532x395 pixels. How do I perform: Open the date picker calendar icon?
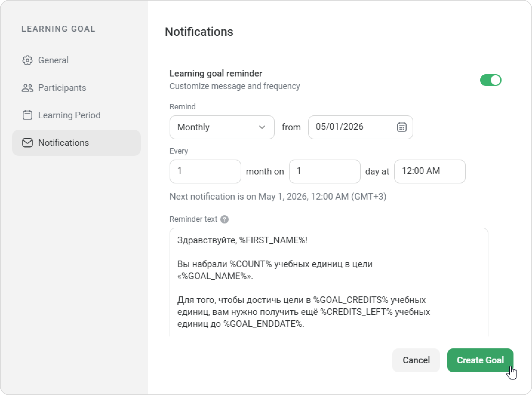click(x=402, y=127)
